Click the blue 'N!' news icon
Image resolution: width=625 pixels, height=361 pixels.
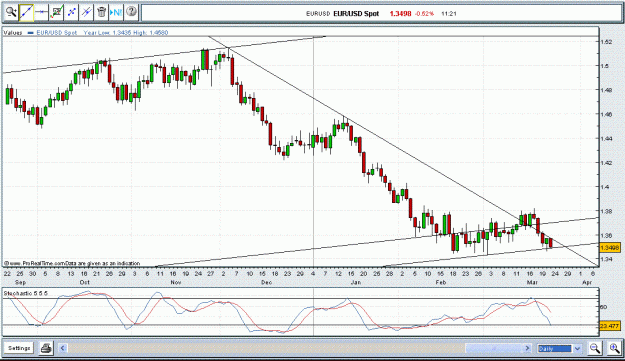point(116,12)
